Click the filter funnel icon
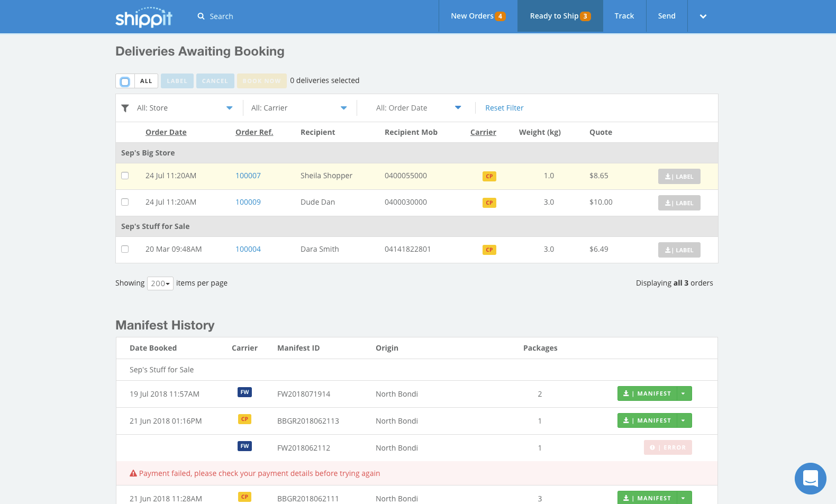Viewport: 836px width, 504px height. 125,108
